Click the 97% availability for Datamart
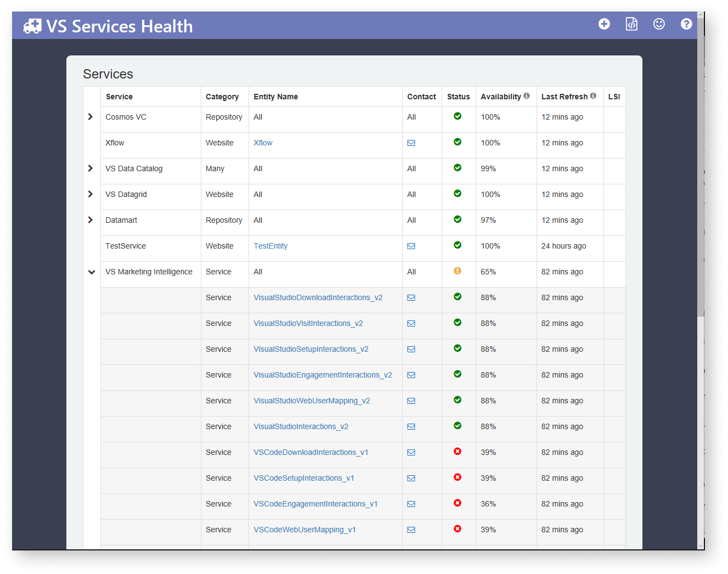This screenshot has width=728, height=574. click(x=488, y=220)
